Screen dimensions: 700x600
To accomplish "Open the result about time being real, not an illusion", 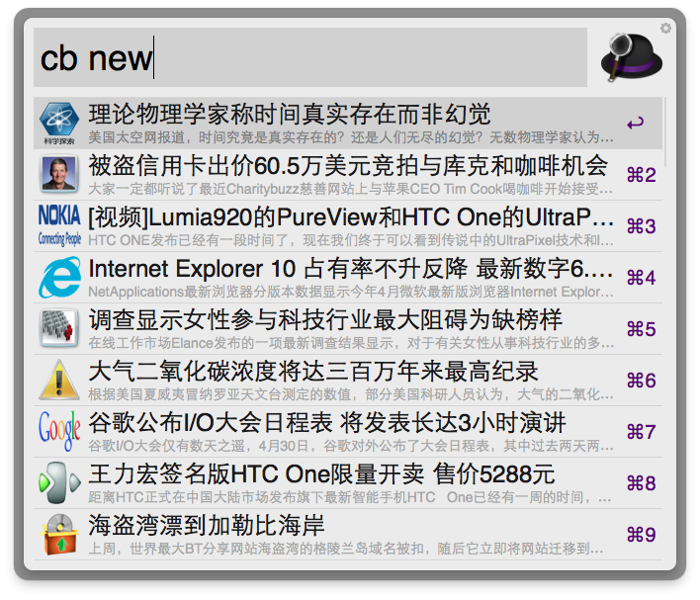I will 348,124.
